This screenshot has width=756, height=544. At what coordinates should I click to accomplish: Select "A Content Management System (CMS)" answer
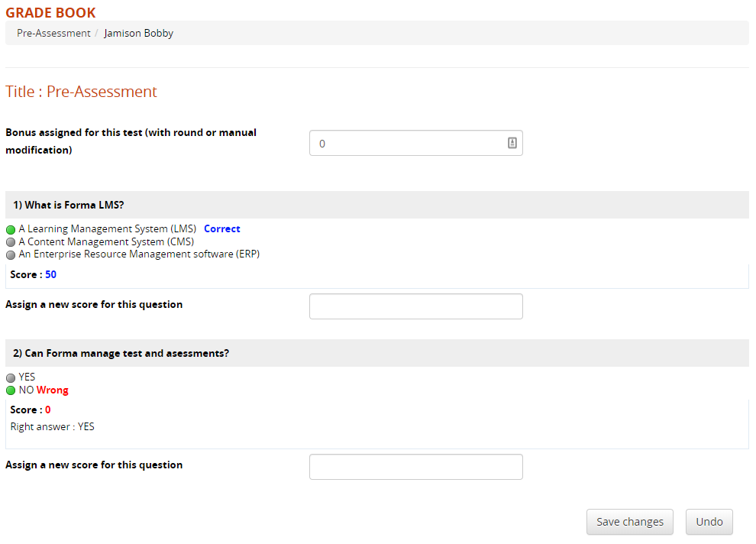tap(10, 241)
